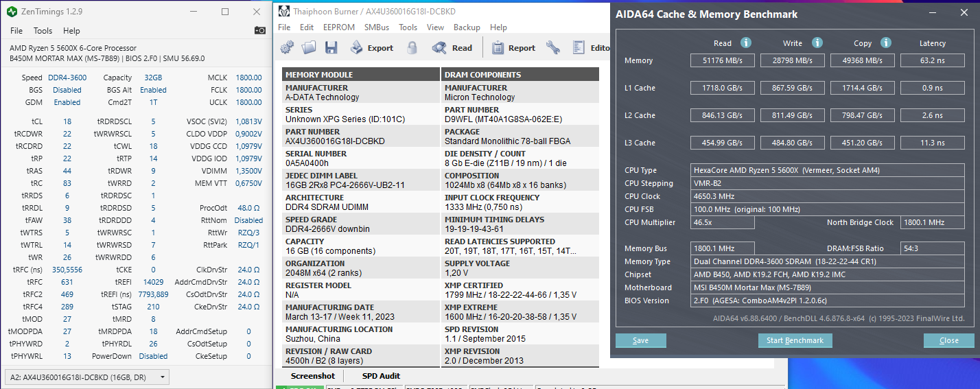Image resolution: width=980 pixels, height=389 pixels.
Task: Open the Backup menu
Action: pyautogui.click(x=467, y=27)
